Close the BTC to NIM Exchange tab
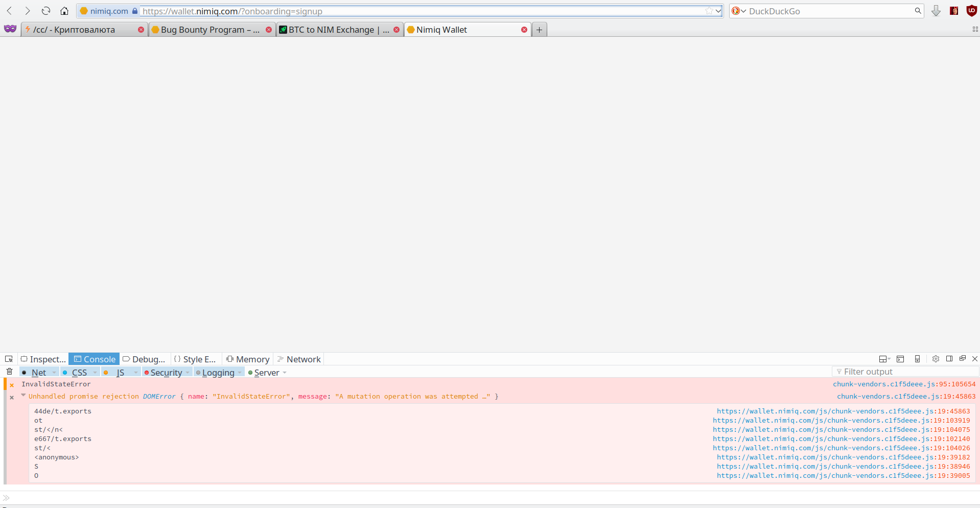Image resolution: width=980 pixels, height=508 pixels. coord(396,30)
